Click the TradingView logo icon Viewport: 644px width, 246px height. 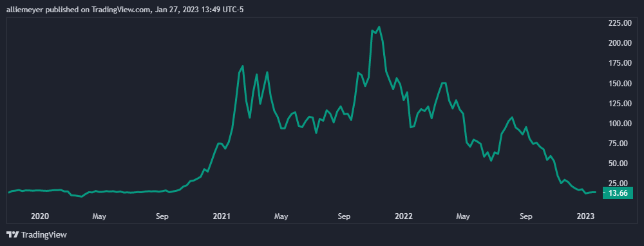(x=12, y=235)
